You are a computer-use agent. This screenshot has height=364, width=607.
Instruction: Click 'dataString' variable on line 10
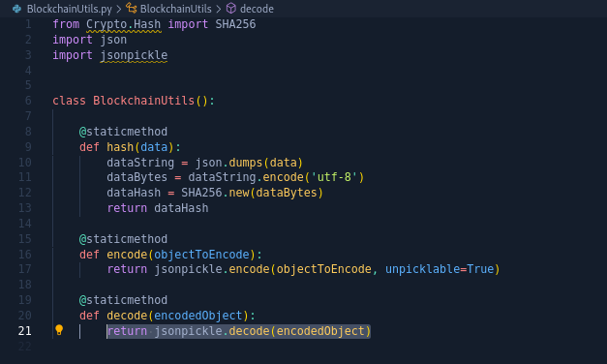tap(140, 163)
